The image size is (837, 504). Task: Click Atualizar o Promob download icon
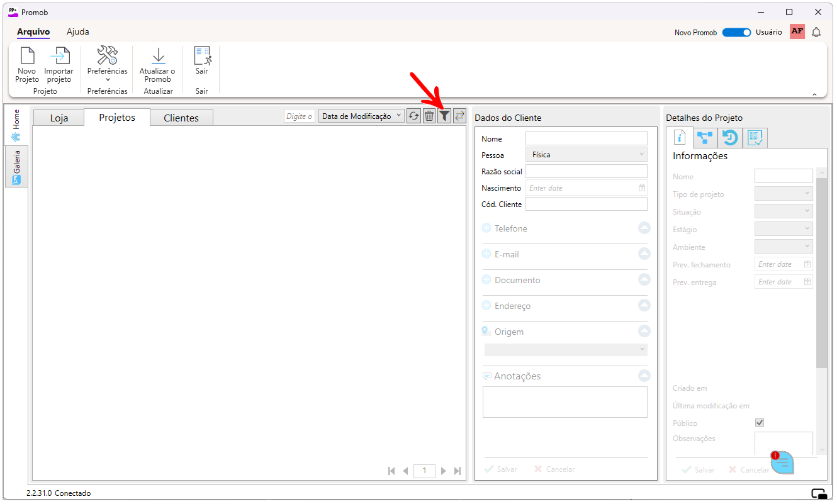pyautogui.click(x=158, y=56)
